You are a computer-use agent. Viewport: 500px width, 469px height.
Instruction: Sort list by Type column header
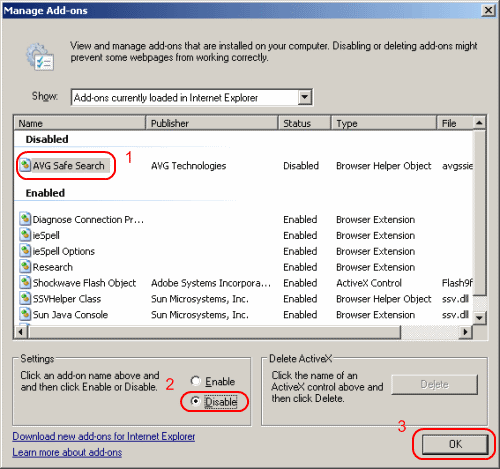(384, 123)
